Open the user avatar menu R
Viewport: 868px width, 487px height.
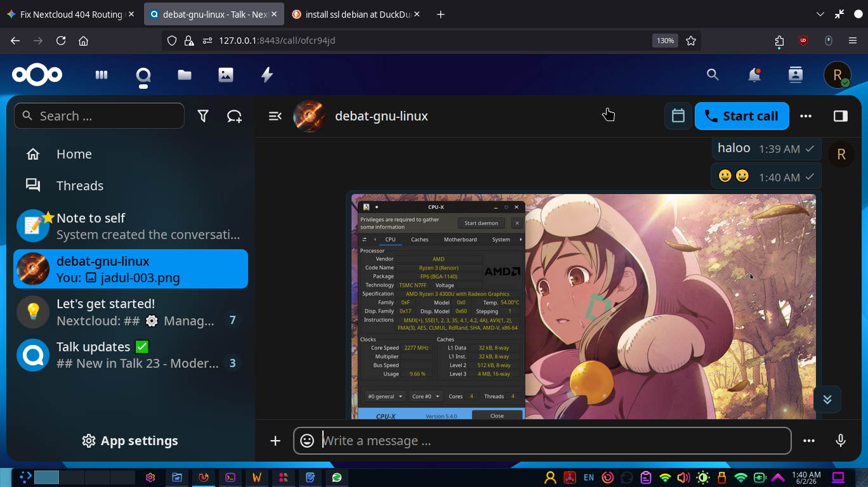coord(837,75)
